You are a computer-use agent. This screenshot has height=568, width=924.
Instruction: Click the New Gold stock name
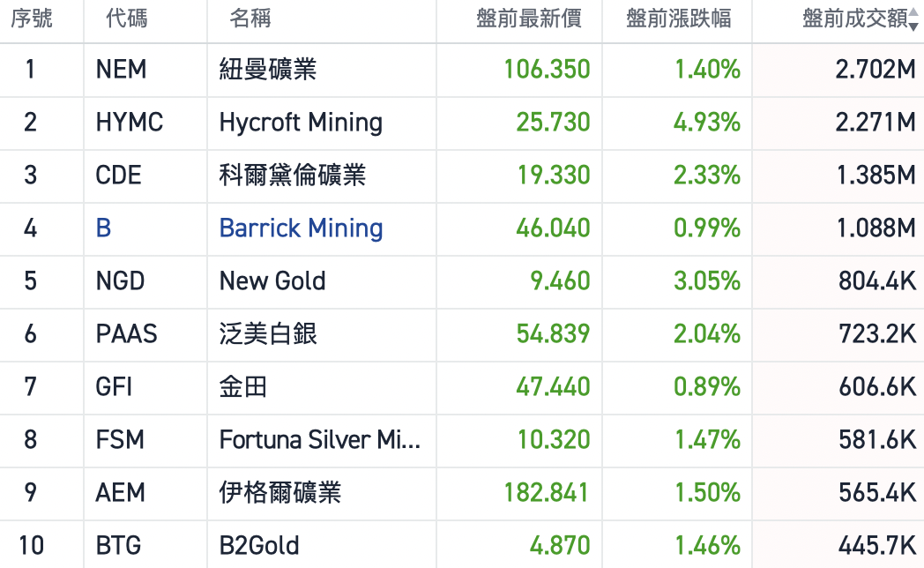272,281
